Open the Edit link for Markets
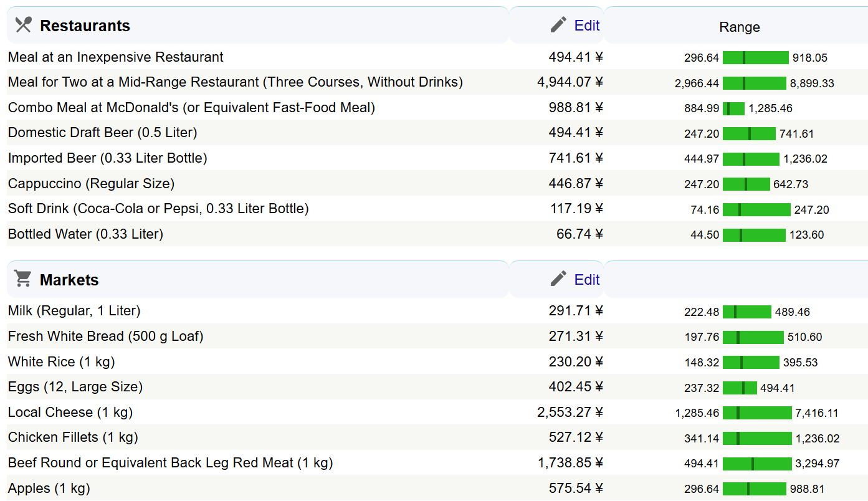 pyautogui.click(x=586, y=280)
